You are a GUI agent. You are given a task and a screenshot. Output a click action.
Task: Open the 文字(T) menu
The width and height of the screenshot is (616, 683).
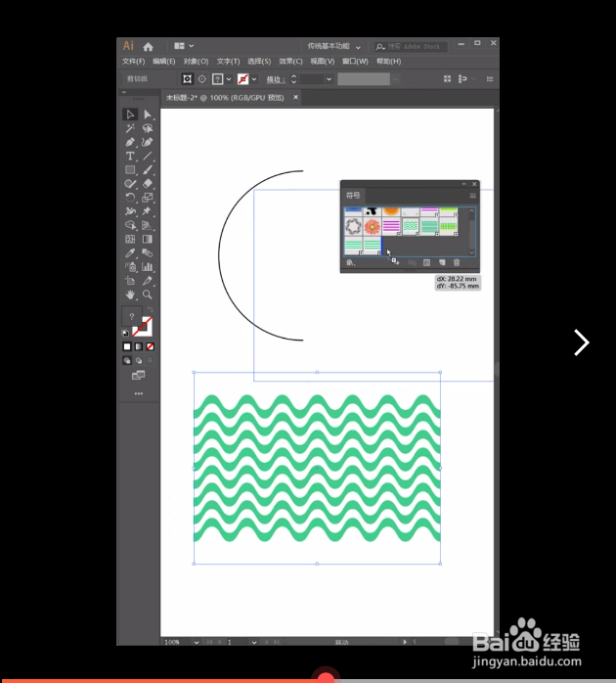coord(228,62)
